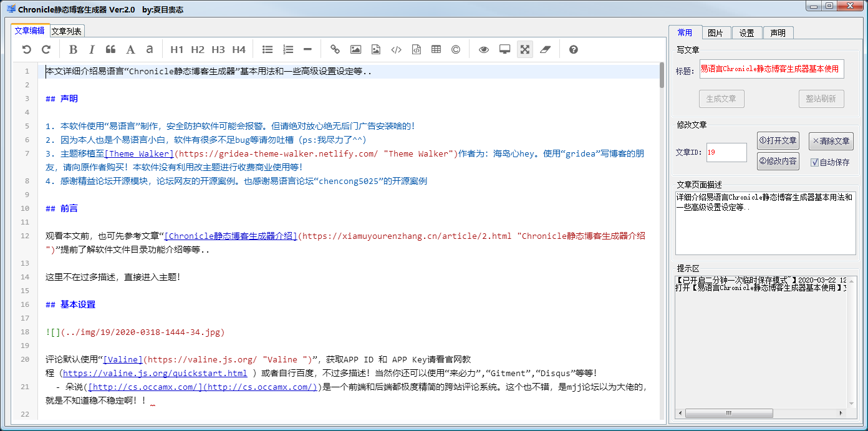Click the horizontal scrollbar in 提示区

[761, 414]
